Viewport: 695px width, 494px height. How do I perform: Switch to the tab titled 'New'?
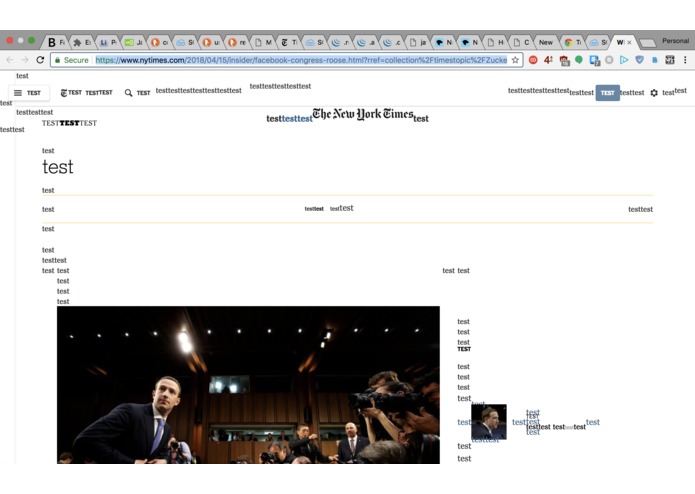click(x=547, y=43)
